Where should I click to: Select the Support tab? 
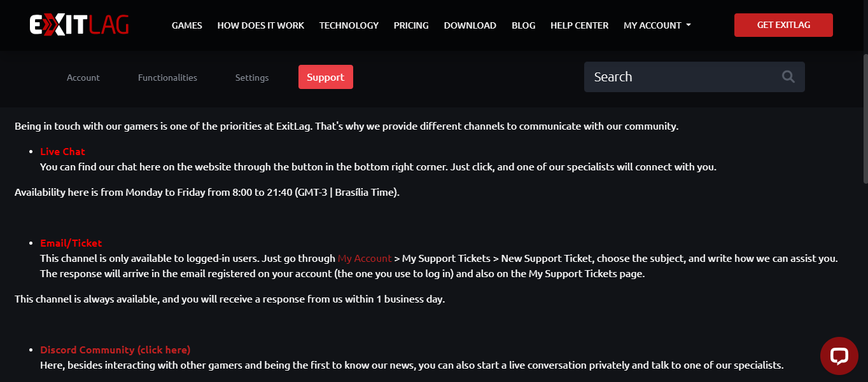click(325, 78)
